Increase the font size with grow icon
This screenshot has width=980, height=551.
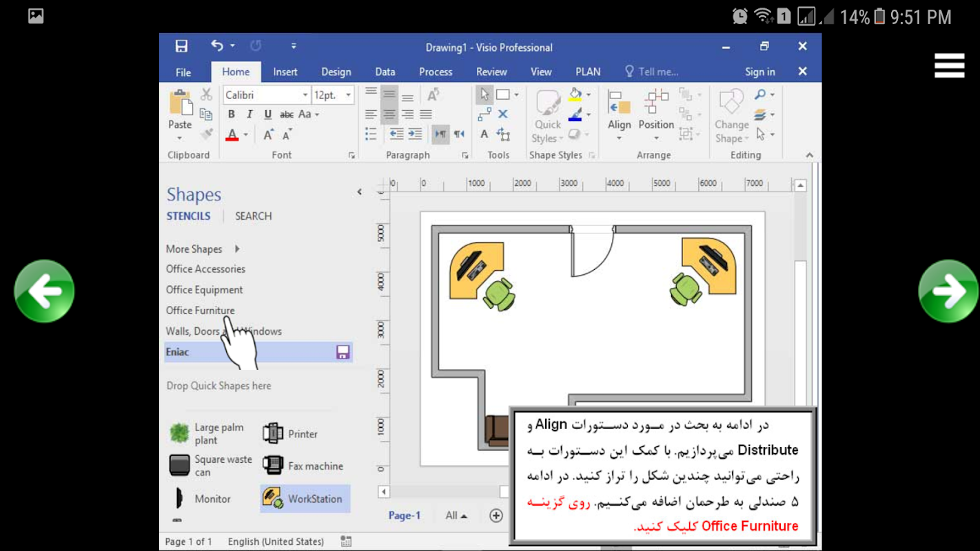tap(269, 134)
